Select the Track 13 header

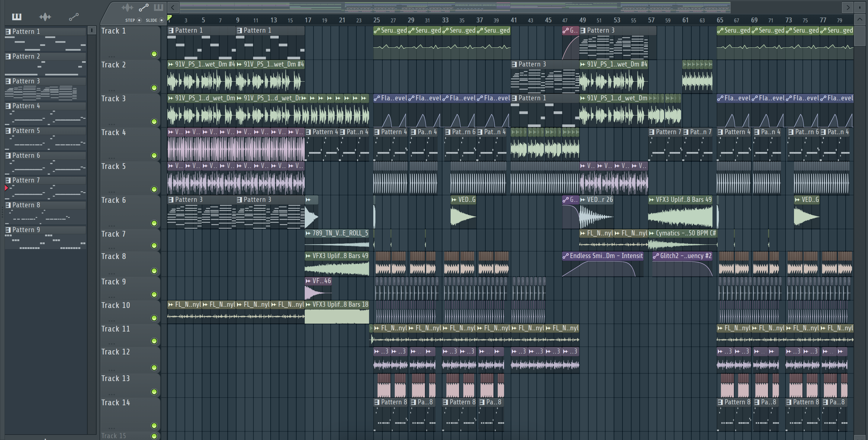(x=130, y=385)
